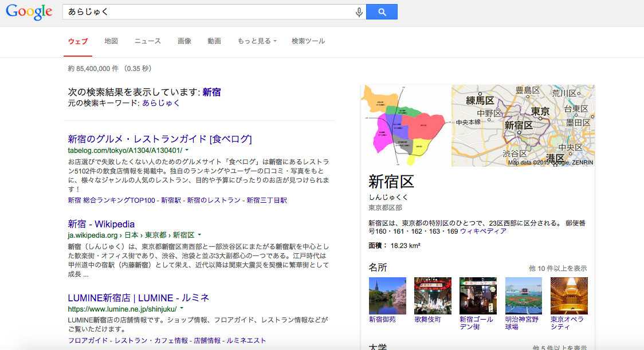This screenshot has height=350, width=644.
Task: Open 新宿駅 sitelink under Tabelog result
Action: pyautogui.click(x=171, y=200)
